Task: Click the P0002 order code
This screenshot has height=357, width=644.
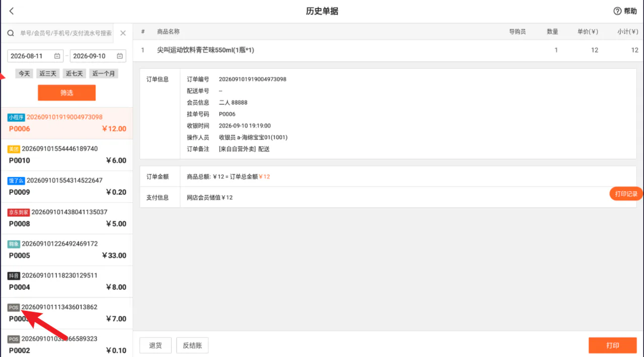Action: click(20, 350)
